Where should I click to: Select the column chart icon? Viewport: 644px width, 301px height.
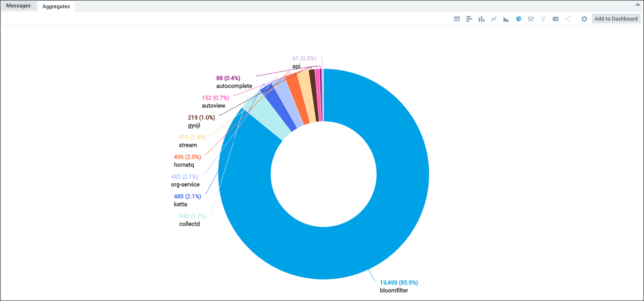(x=481, y=19)
